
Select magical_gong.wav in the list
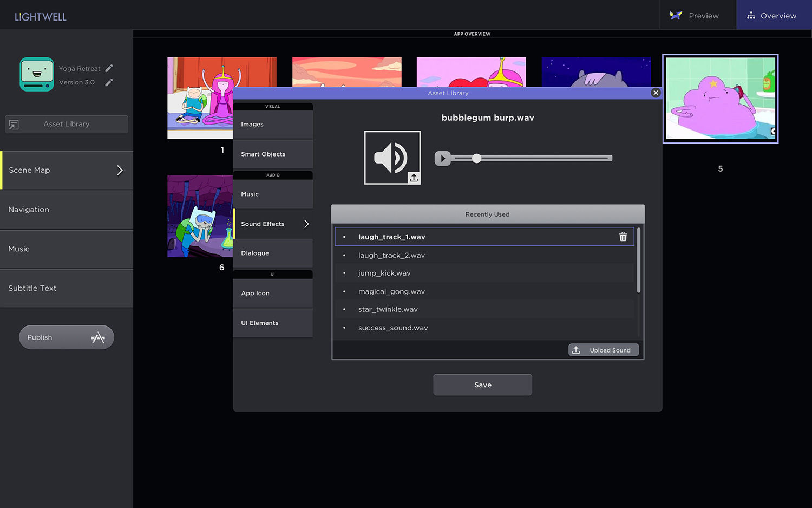coord(484,291)
